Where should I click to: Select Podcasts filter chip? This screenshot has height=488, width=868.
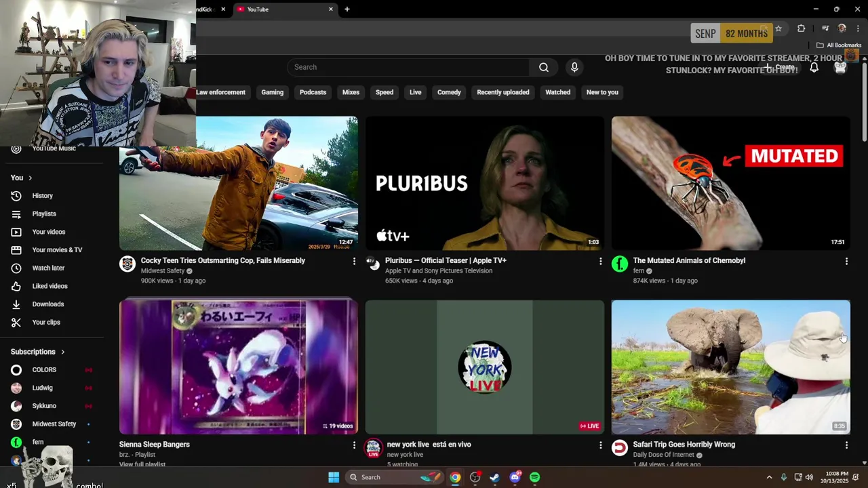[x=313, y=92]
